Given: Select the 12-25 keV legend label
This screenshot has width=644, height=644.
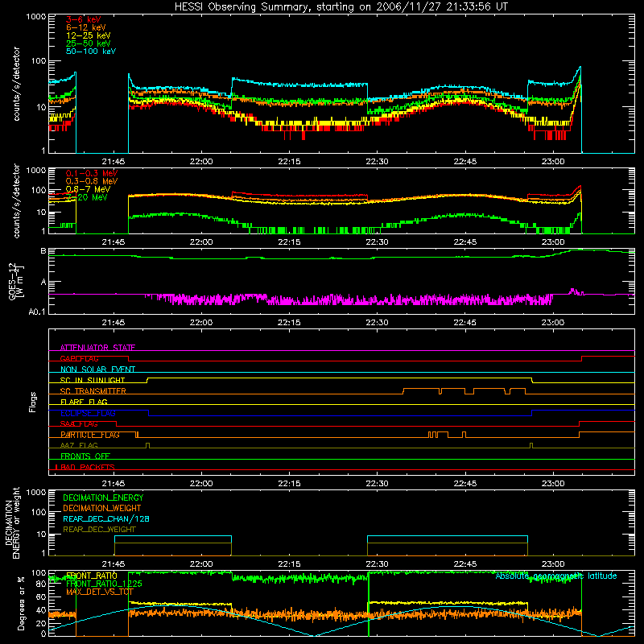Looking at the screenshot, I should pos(89,35).
